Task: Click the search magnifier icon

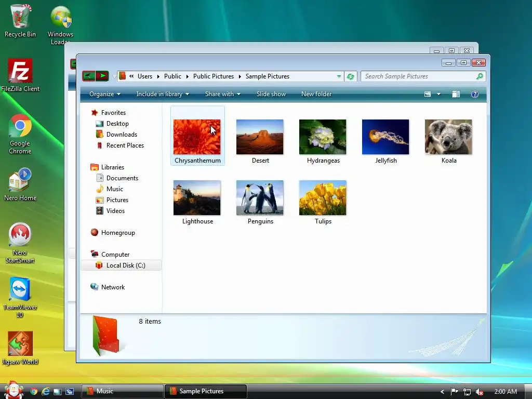Action: click(x=480, y=76)
